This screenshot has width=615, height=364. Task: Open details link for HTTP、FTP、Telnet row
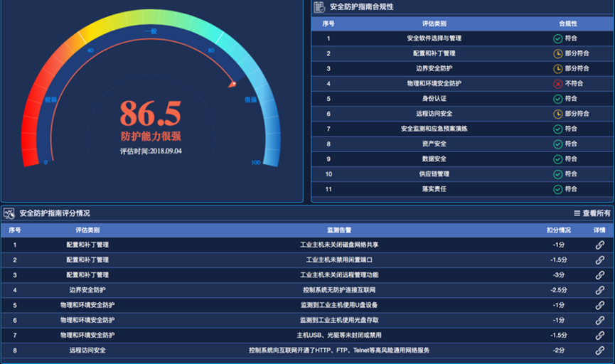(x=599, y=350)
